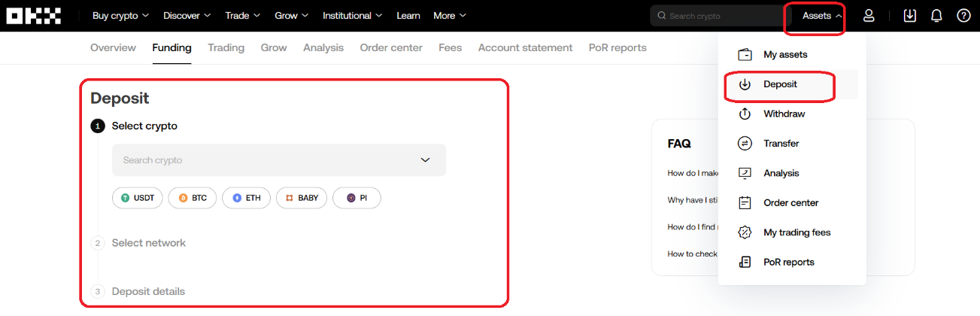The height and width of the screenshot is (316, 980).
Task: Click the download app icon
Action: pyautogui.click(x=910, y=16)
